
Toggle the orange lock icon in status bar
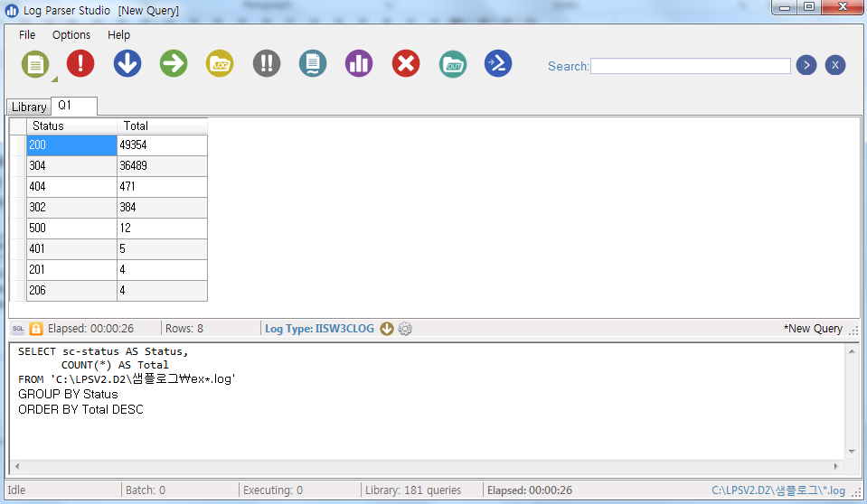point(36,329)
